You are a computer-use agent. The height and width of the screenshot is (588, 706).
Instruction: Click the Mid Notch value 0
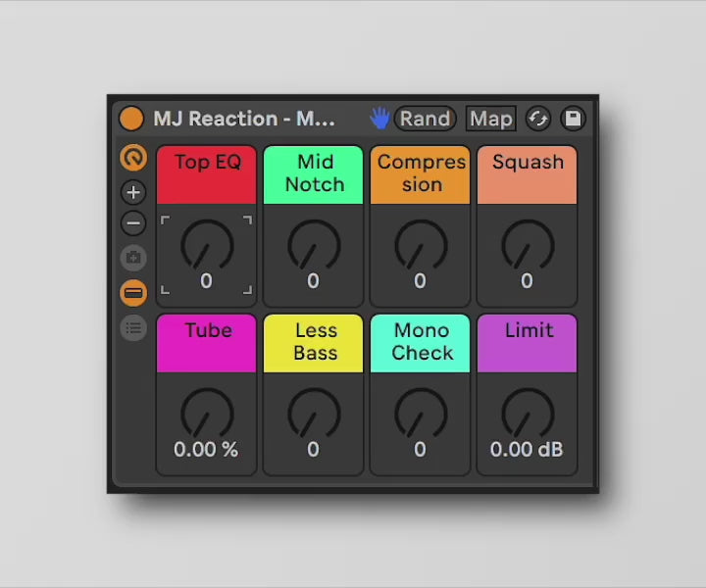pyautogui.click(x=314, y=280)
